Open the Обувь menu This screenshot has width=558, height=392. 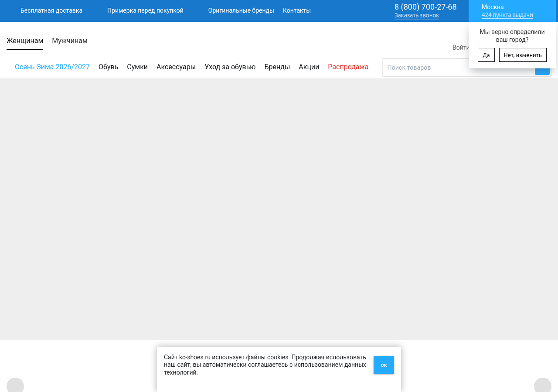click(x=108, y=67)
